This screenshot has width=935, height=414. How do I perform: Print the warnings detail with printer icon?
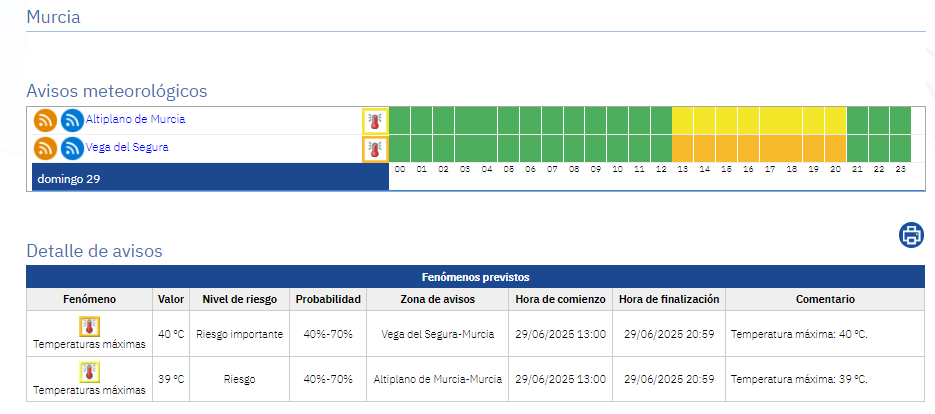pos(911,235)
